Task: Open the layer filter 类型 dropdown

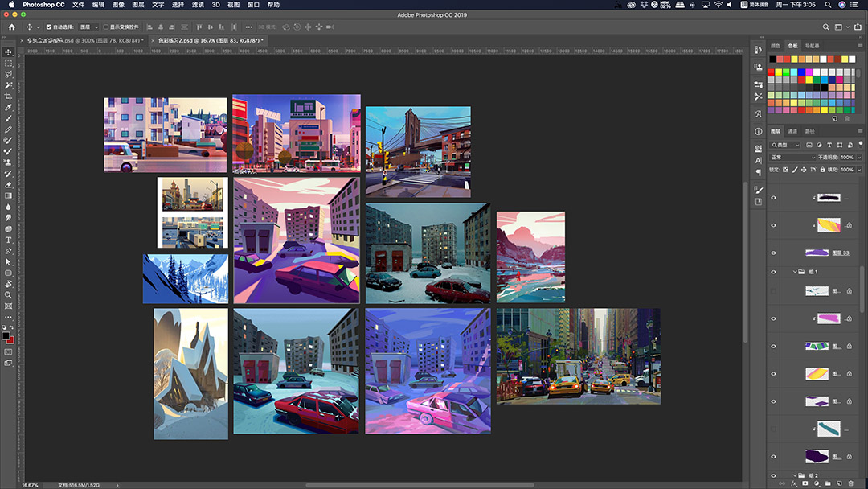Action: click(x=785, y=145)
